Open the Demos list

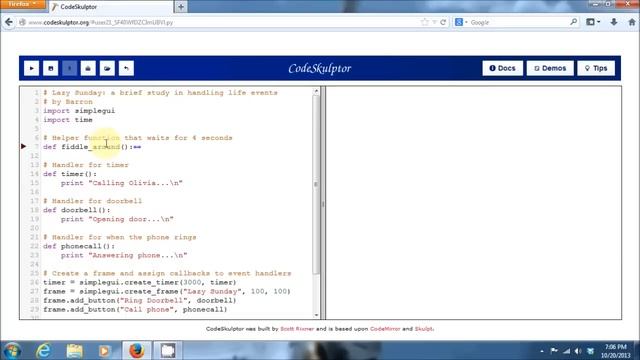(550, 68)
